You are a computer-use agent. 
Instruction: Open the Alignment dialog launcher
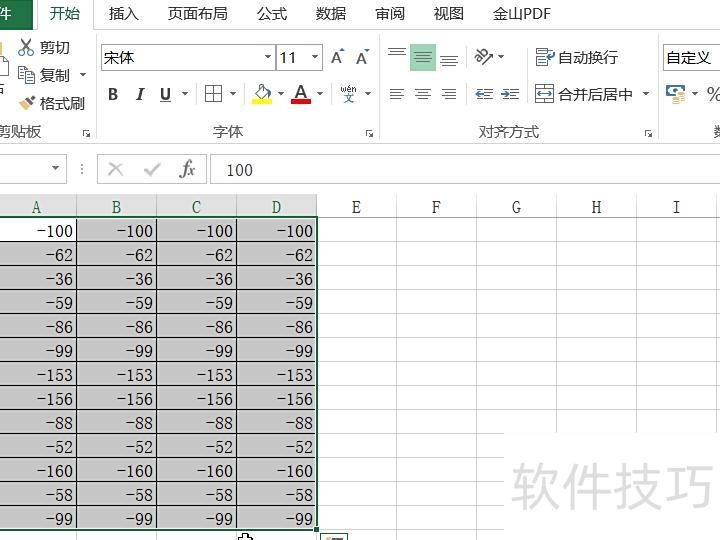[648, 134]
